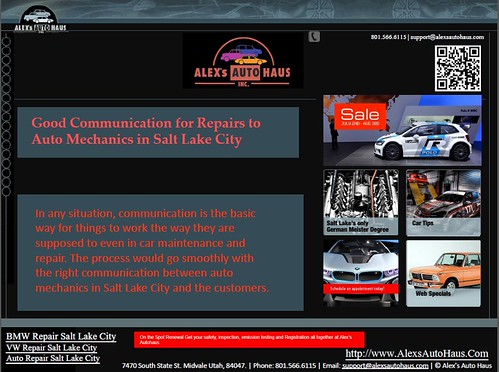Click the support@alexsautohaus.com text in the header
Screen dimensions: 499x372
(x=447, y=37)
